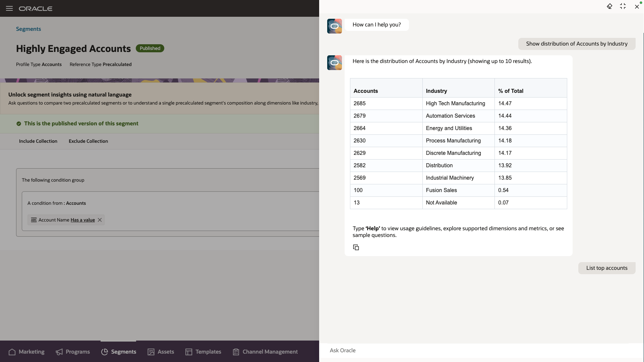Click the Marketing home icon in the bottom bar
The height and width of the screenshot is (362, 644).
pyautogui.click(x=12, y=352)
